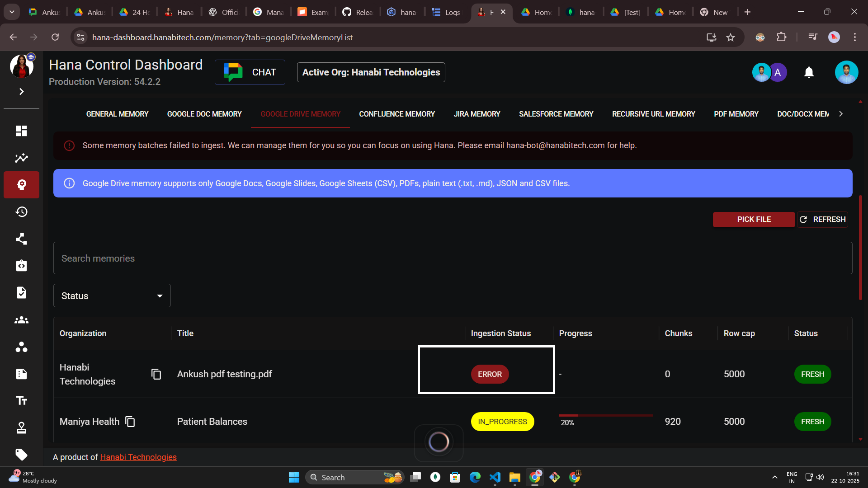The image size is (868, 488).
Task: Open the history clock icon in sidebar
Action: [x=21, y=212]
